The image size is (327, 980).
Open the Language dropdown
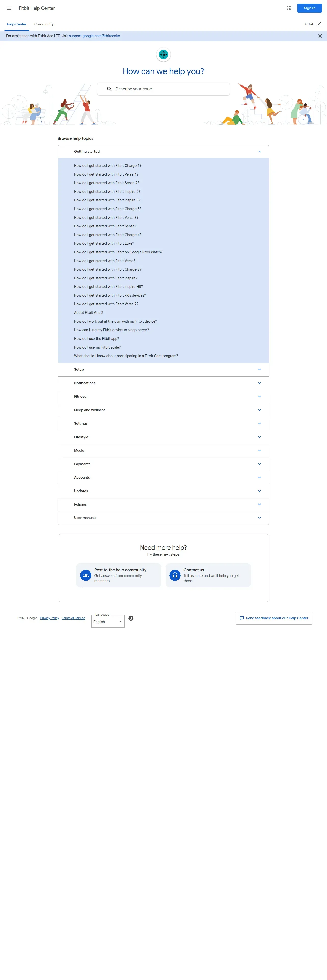pos(108,622)
